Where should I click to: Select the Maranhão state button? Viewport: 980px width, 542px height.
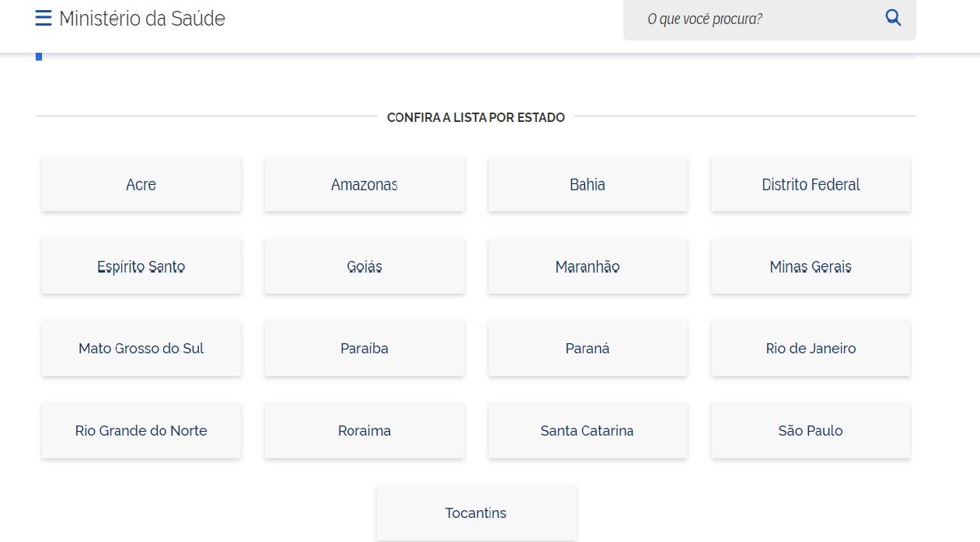click(x=588, y=266)
